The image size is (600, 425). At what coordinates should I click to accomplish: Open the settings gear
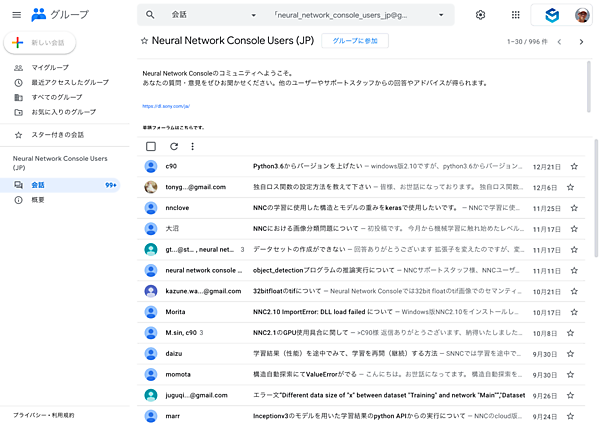(480, 15)
